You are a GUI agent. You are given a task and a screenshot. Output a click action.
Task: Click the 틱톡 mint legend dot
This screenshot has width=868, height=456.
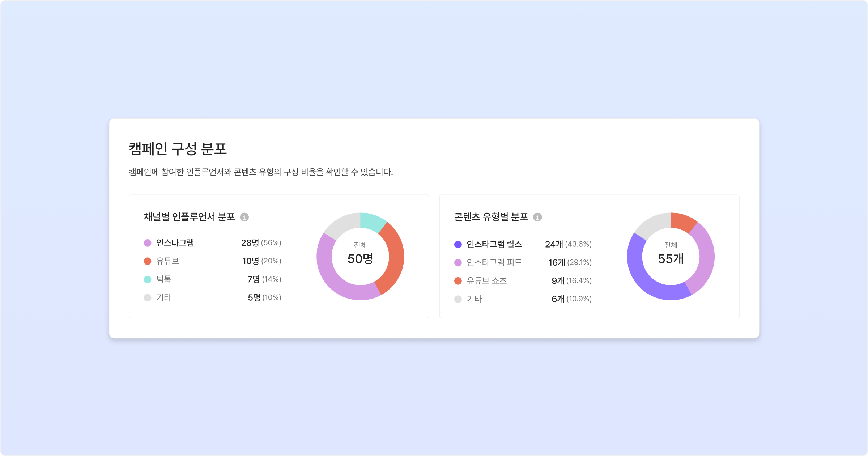148,279
